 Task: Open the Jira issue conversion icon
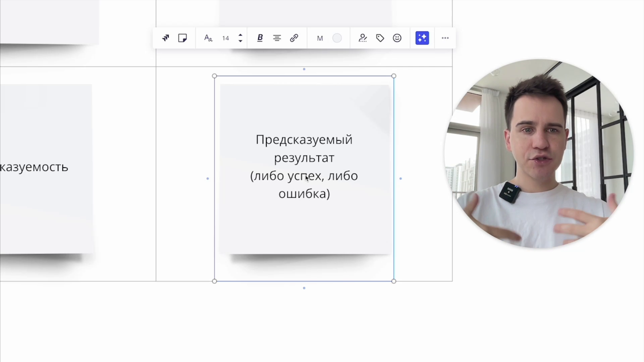point(165,38)
